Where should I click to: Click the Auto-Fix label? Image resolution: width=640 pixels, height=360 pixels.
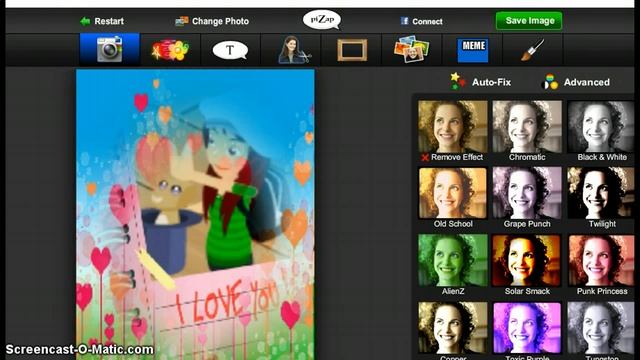tap(491, 82)
